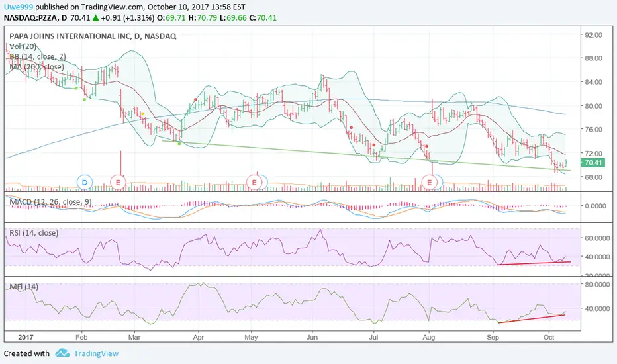The width and height of the screenshot is (617, 364).
Task: Click the high value H:70.79
Action: pyautogui.click(x=203, y=18)
